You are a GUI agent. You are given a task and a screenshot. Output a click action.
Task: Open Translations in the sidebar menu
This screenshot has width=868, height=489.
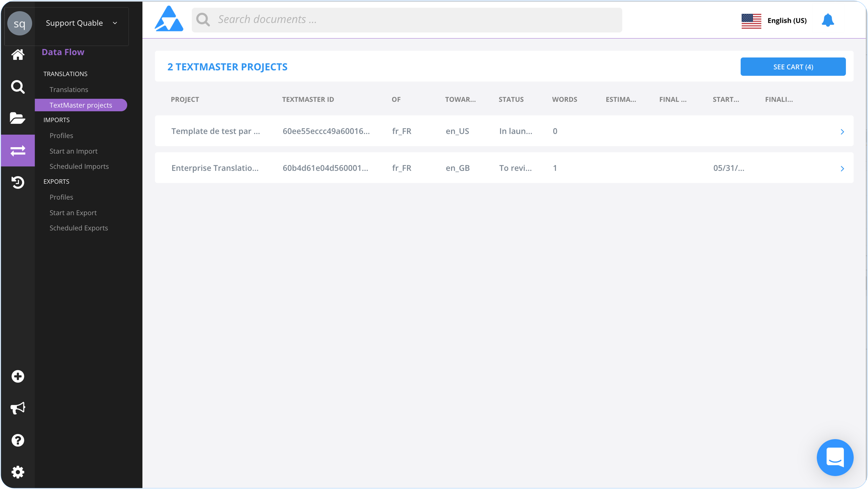pos(69,90)
